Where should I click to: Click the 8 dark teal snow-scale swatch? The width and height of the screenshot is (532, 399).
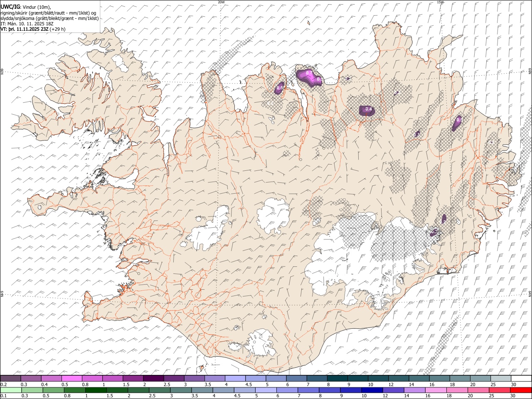click(337, 378)
